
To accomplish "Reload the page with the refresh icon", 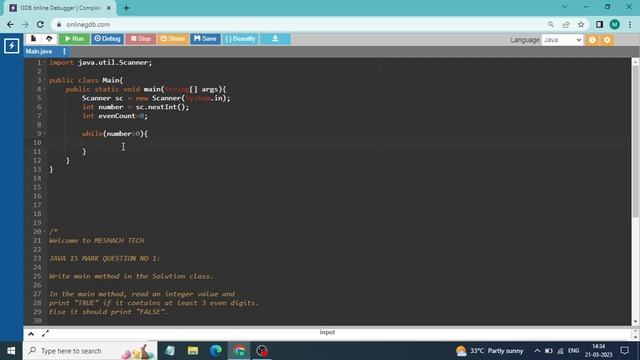I will pos(40,24).
